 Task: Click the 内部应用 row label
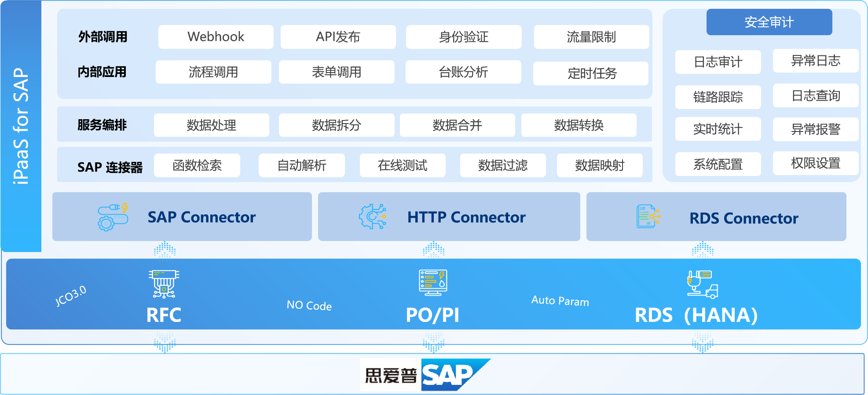pyautogui.click(x=102, y=72)
